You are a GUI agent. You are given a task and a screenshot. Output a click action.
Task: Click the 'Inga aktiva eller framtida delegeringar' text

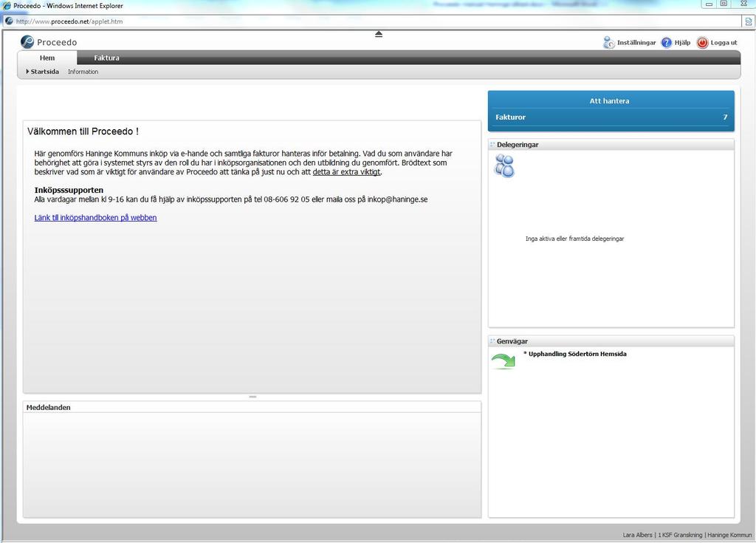click(574, 239)
